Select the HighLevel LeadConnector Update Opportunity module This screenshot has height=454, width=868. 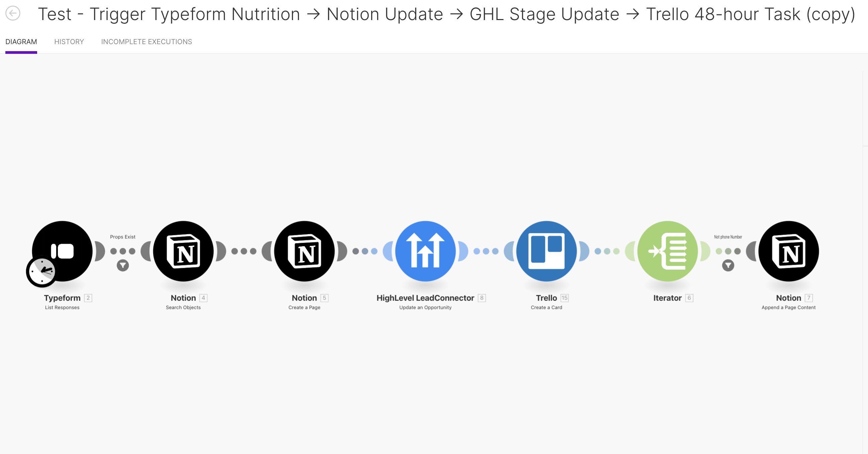(x=425, y=251)
